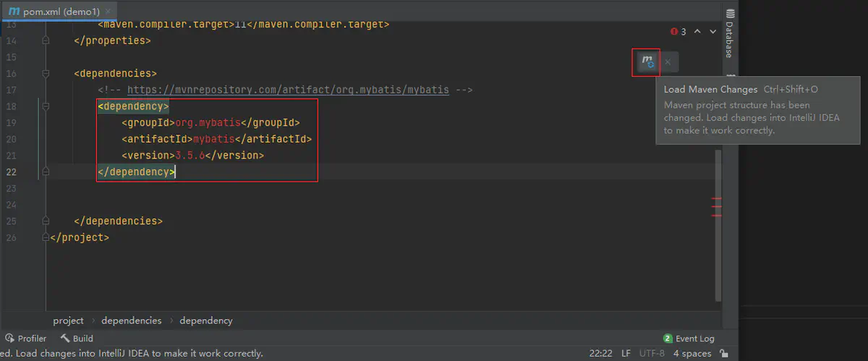Click line number 23 in the gutter
Viewport: 868px width, 361px height.
(11, 188)
